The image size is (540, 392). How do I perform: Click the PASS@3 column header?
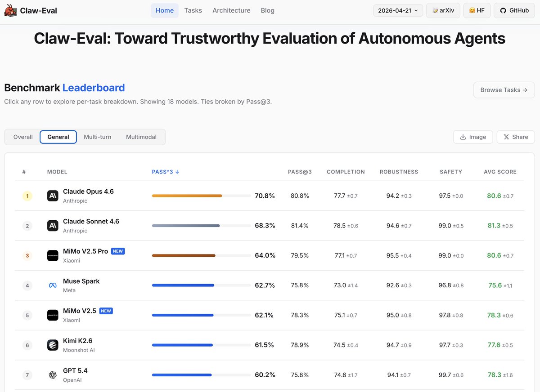coord(300,172)
